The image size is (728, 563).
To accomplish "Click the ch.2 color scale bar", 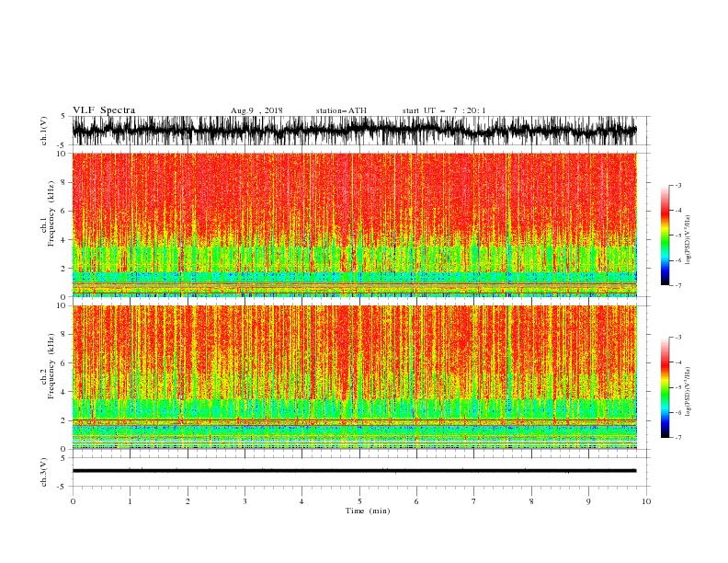I will click(665, 387).
